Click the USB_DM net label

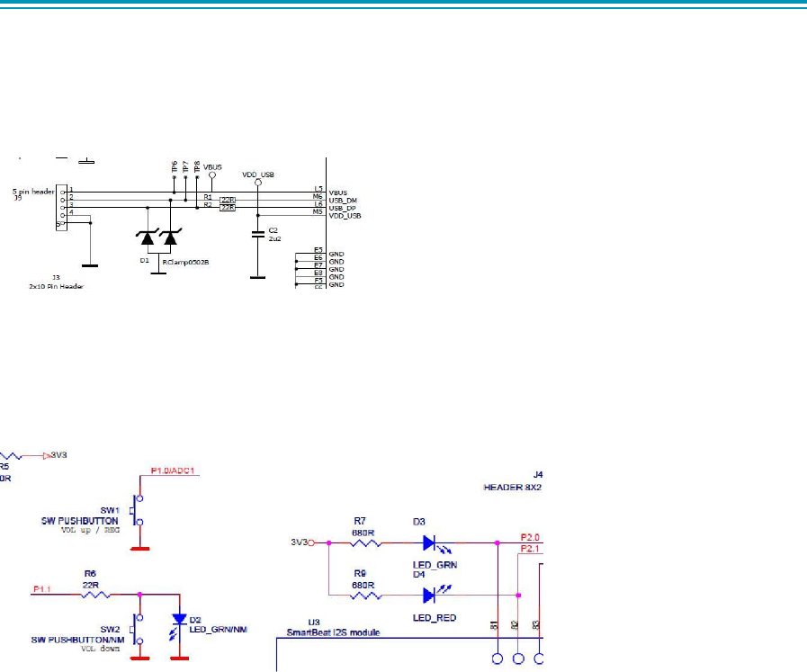pos(343,201)
